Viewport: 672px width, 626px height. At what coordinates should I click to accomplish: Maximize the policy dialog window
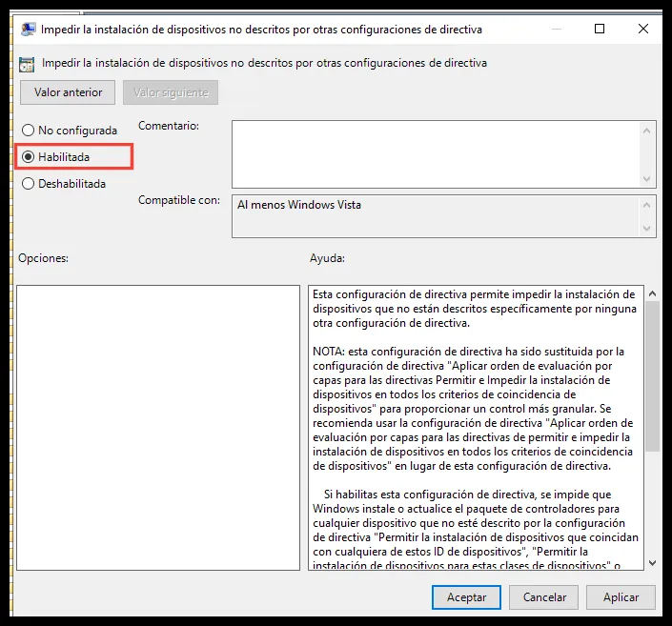point(600,29)
